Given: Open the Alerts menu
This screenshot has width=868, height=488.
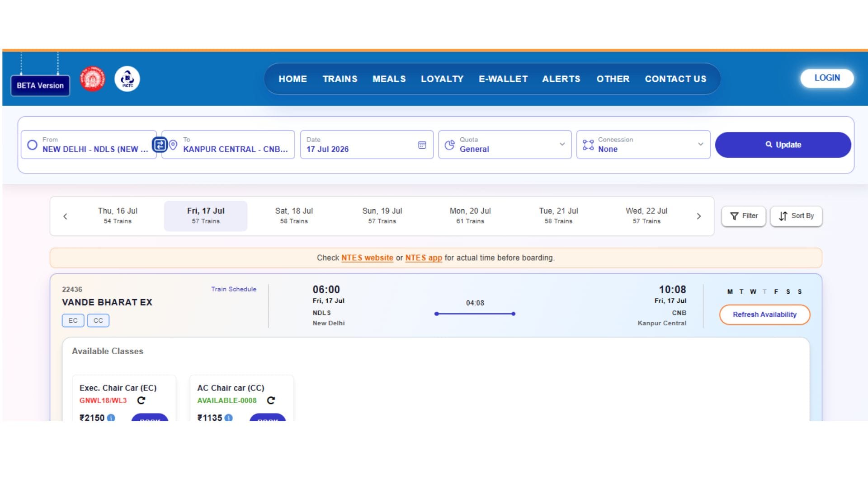Looking at the screenshot, I should click(x=561, y=79).
